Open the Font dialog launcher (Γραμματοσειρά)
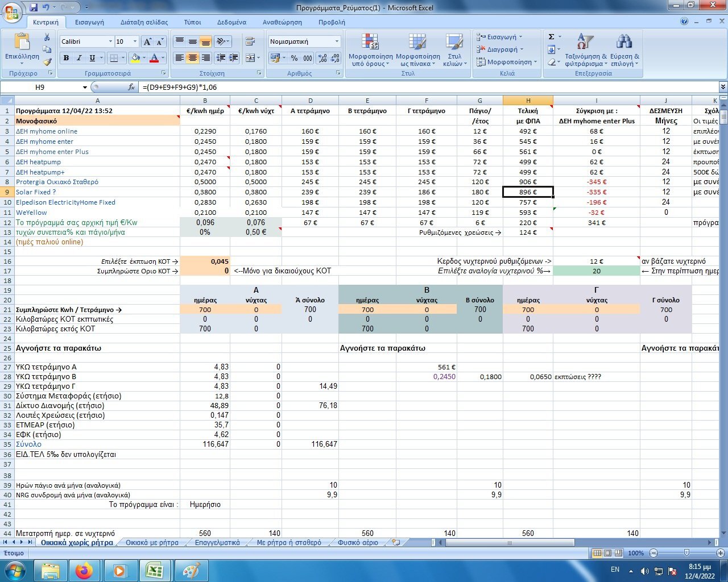728x582 pixels. (x=164, y=73)
